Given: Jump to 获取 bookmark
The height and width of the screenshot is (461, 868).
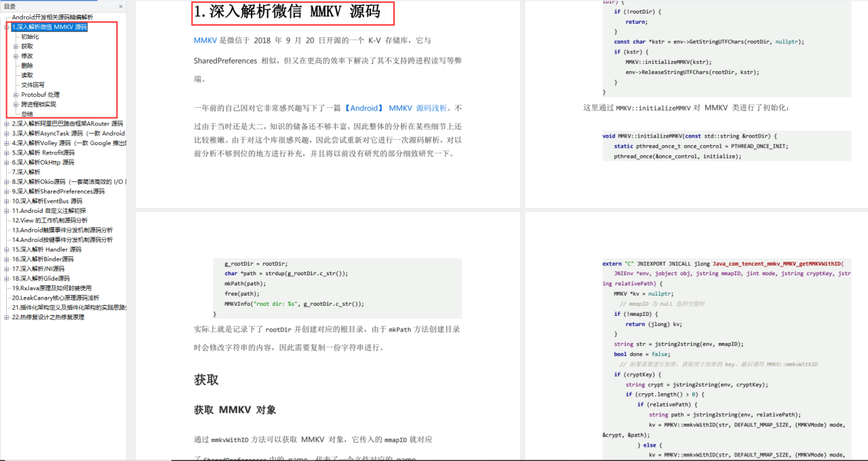Looking at the screenshot, I should (26, 46).
